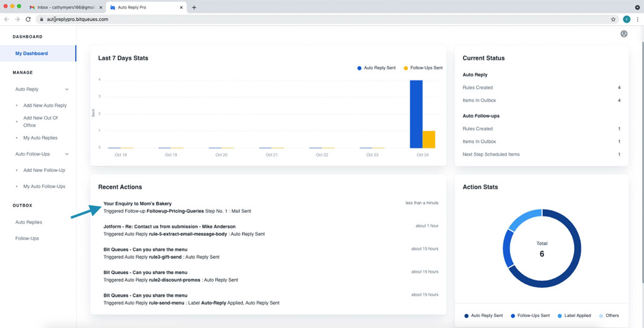Toggle Label Applied donut legend
The image size is (644, 328).
574,316
